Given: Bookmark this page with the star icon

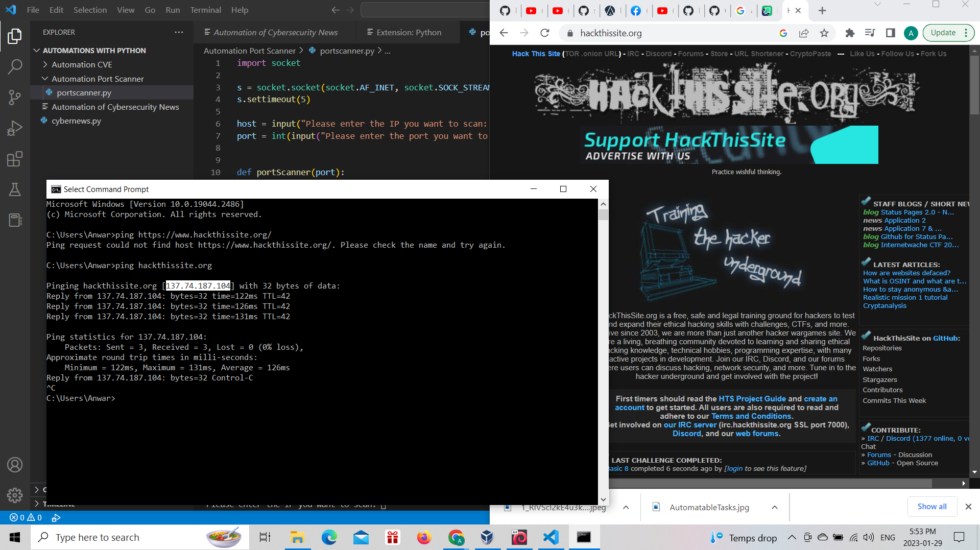Looking at the screenshot, I should [x=824, y=33].
